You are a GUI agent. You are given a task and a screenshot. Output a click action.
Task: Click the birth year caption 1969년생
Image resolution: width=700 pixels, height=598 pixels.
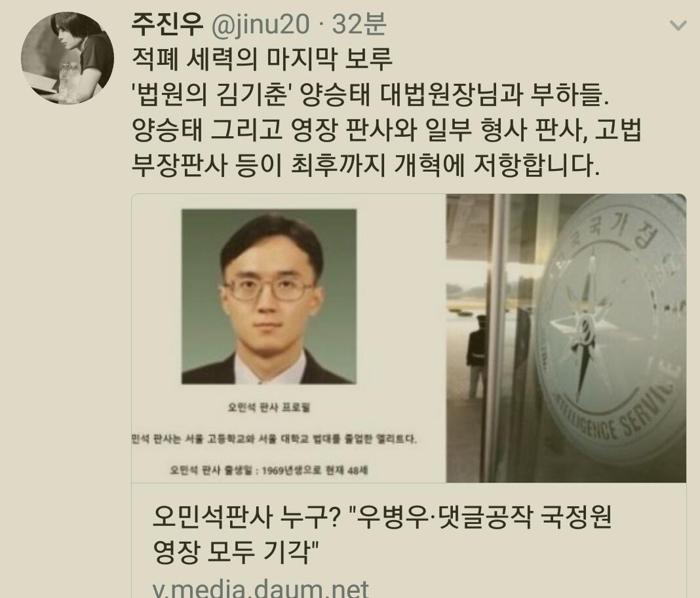coord(269,470)
